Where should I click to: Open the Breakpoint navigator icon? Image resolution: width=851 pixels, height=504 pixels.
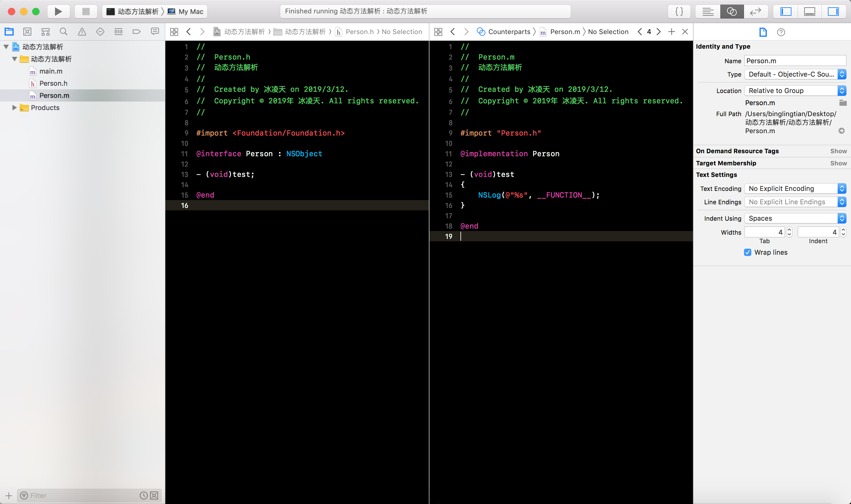(136, 32)
